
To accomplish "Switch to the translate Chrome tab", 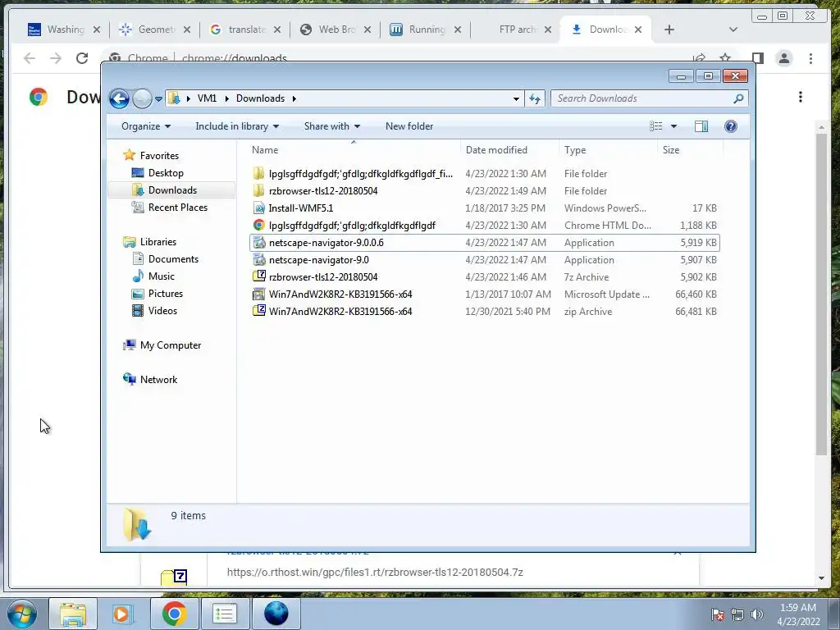I will (246, 30).
